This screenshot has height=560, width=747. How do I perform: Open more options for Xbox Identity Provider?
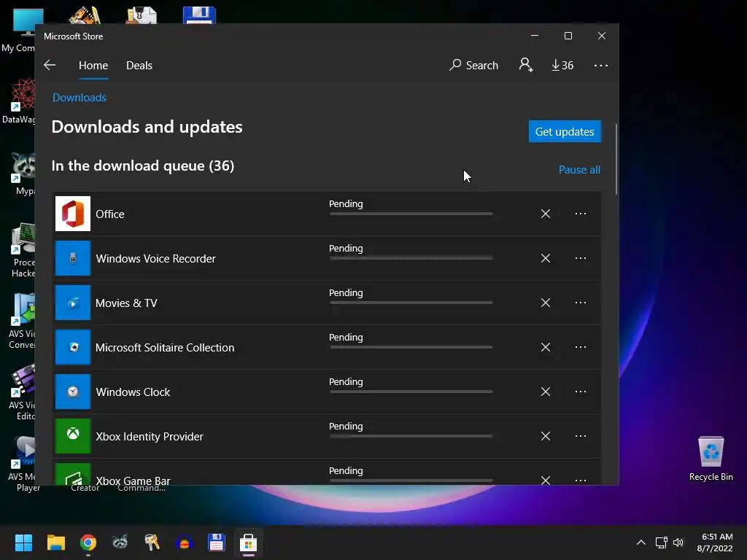580,436
